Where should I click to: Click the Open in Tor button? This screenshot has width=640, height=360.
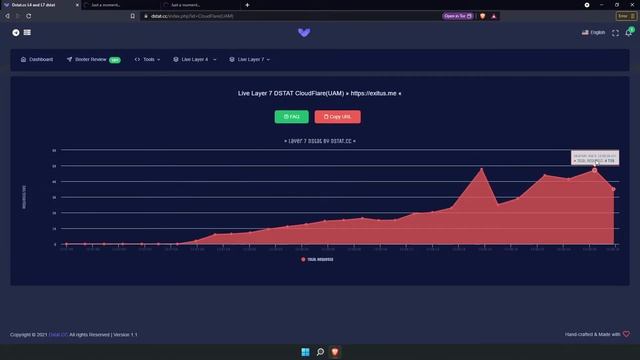pyautogui.click(x=458, y=16)
